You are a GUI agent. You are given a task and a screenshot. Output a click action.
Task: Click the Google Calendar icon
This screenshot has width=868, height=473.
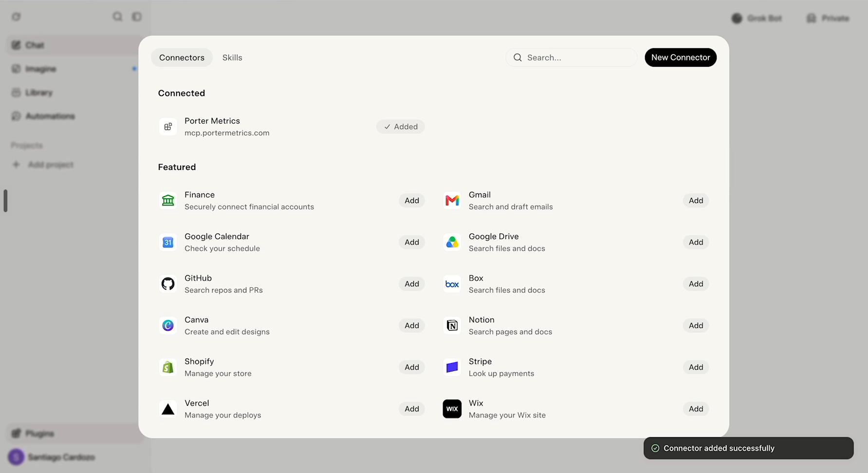168,242
